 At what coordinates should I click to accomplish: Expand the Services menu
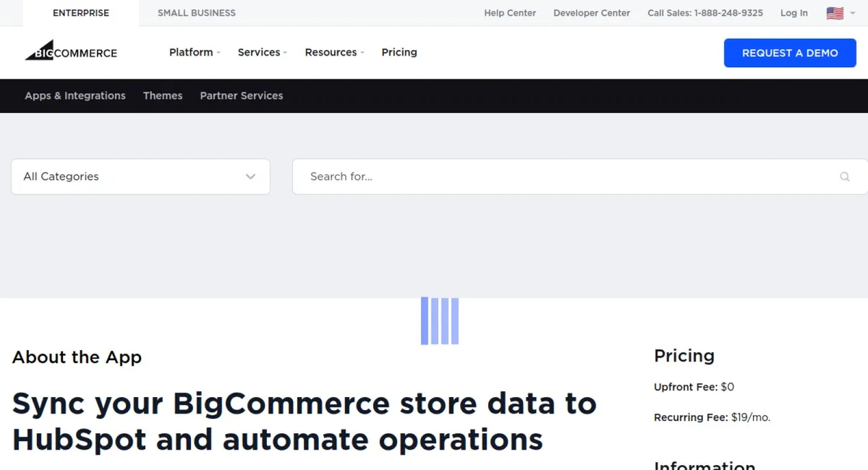(262, 52)
